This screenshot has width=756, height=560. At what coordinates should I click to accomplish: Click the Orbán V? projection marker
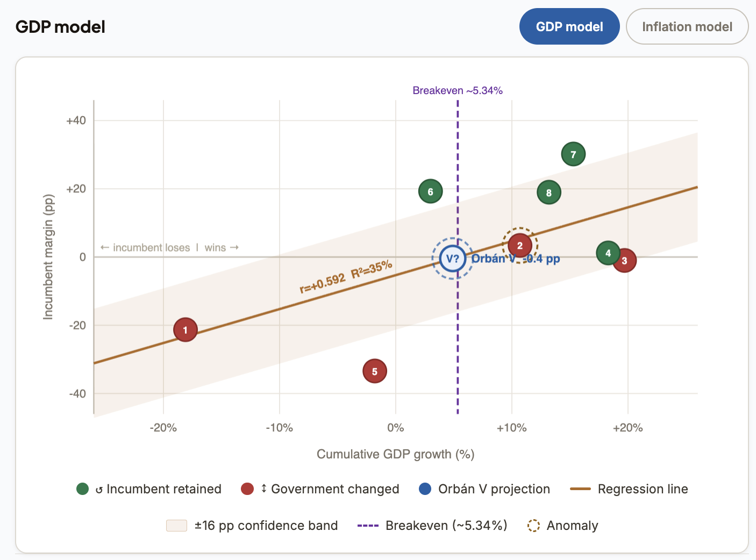[x=452, y=259]
